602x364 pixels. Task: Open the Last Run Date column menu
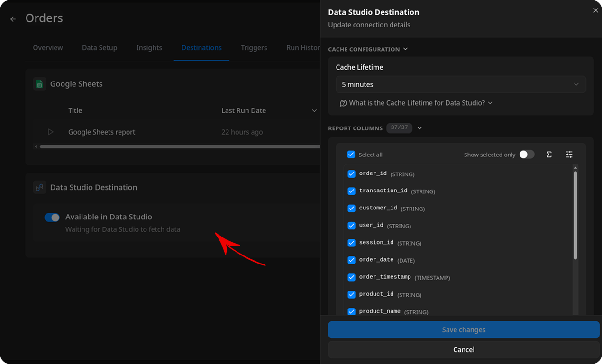[x=314, y=111]
